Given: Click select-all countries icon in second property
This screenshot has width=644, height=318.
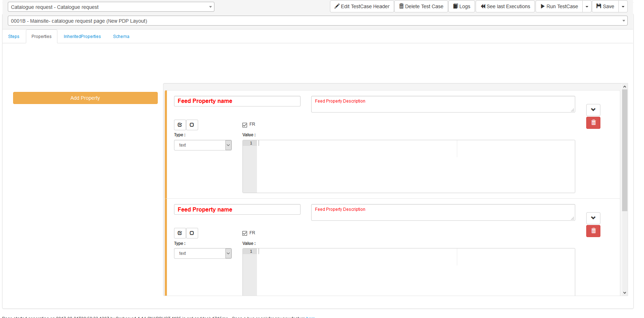Looking at the screenshot, I should pyautogui.click(x=180, y=233).
